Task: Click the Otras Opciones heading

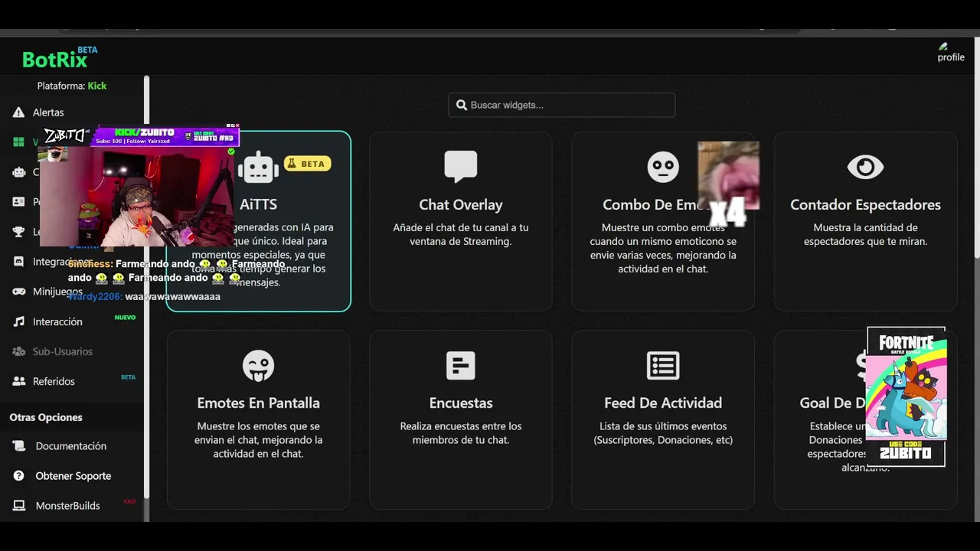Action: 46,417
